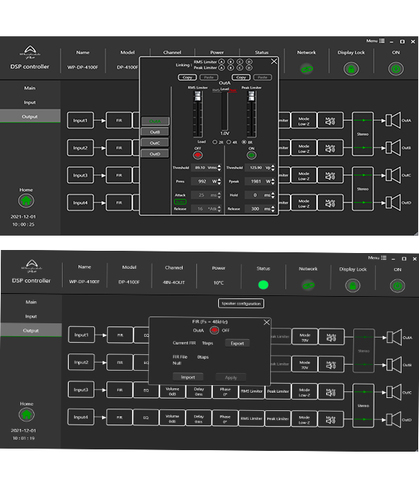Click the OutA speaker icon in upper window
The height and width of the screenshot is (500, 419).
[393, 120]
